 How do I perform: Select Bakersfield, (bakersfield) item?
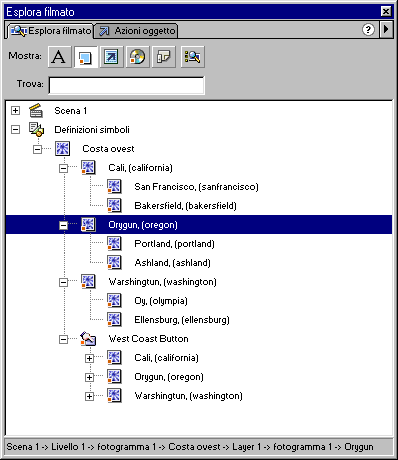click(x=185, y=206)
